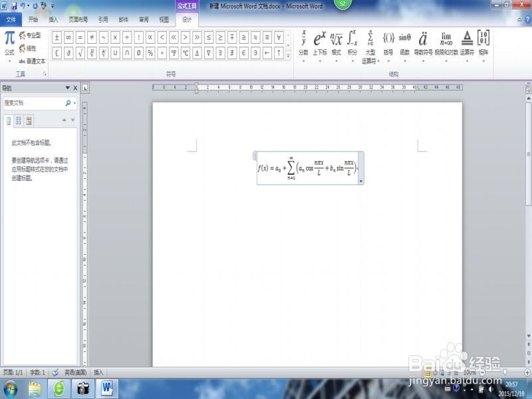This screenshot has height=399, width=532.
Task: Click Word icon in the taskbar
Action: coord(107,389)
